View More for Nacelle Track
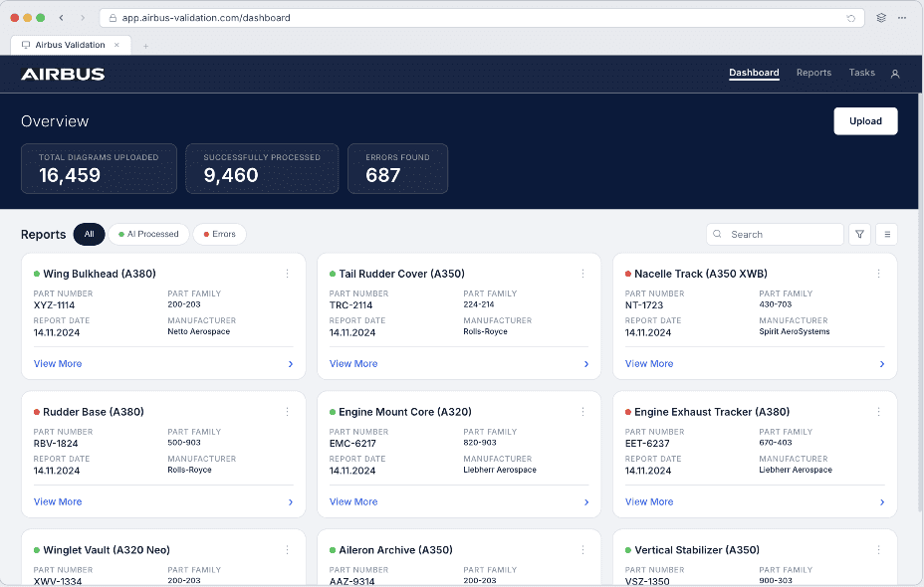The width and height of the screenshot is (924, 587). pos(649,364)
